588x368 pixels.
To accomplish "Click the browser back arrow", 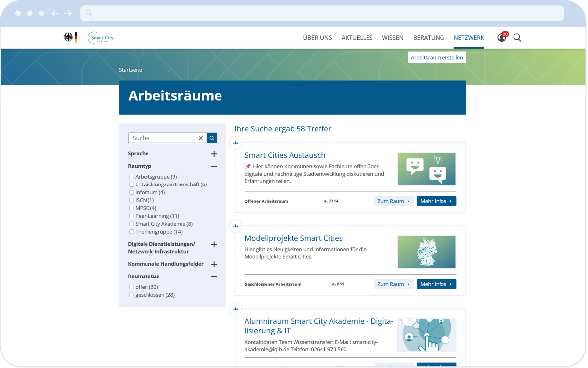I will [55, 13].
